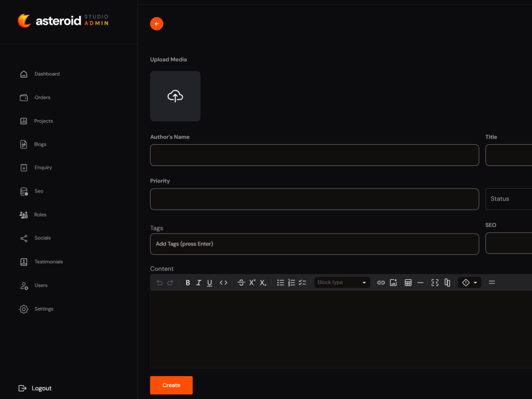
Task: Toggle underline formatting
Action: click(210, 282)
